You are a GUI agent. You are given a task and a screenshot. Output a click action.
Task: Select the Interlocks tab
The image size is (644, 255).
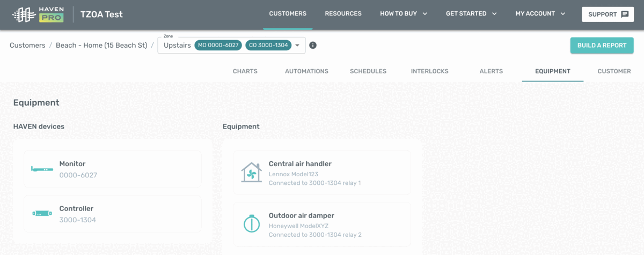click(429, 71)
